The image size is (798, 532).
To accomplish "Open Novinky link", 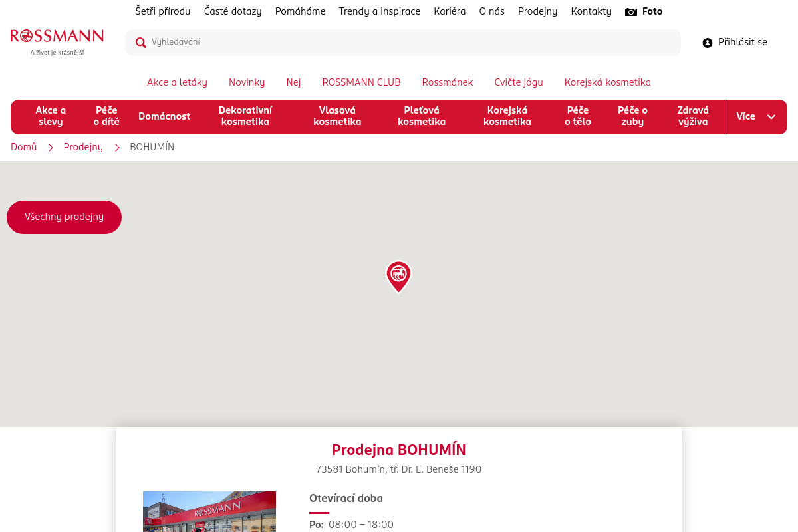I will point(247,82).
